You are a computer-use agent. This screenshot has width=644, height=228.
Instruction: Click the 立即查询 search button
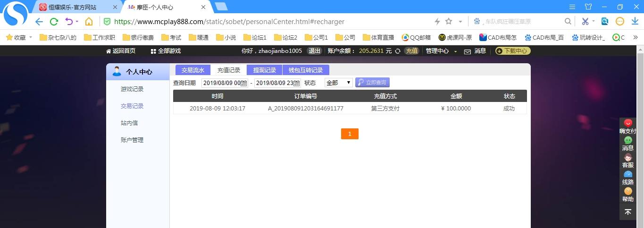click(372, 83)
